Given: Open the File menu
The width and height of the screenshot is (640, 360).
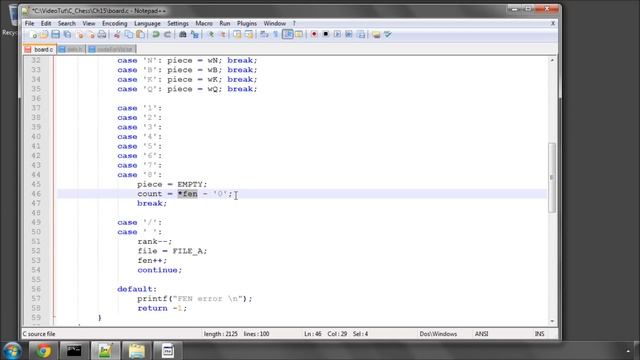Looking at the screenshot, I should (x=29, y=23).
